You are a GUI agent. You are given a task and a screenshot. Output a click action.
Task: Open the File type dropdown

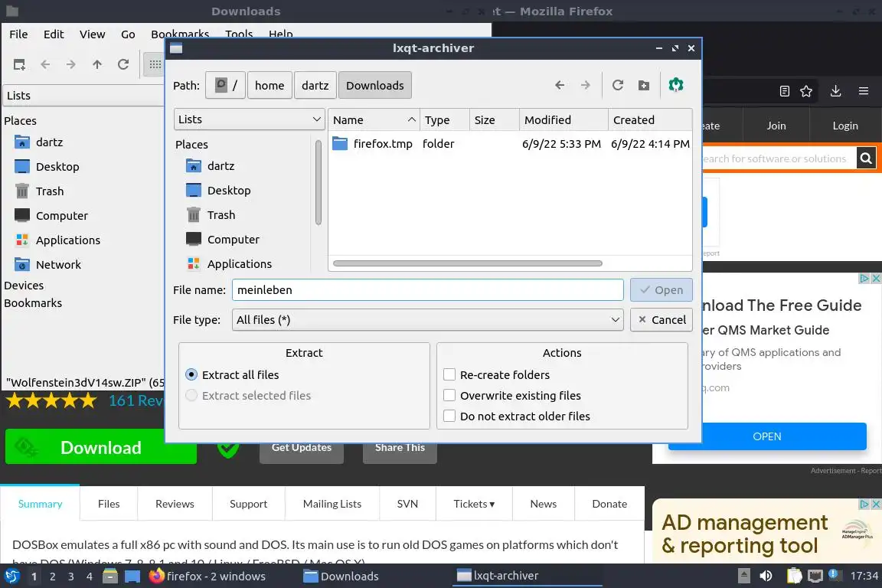427,319
